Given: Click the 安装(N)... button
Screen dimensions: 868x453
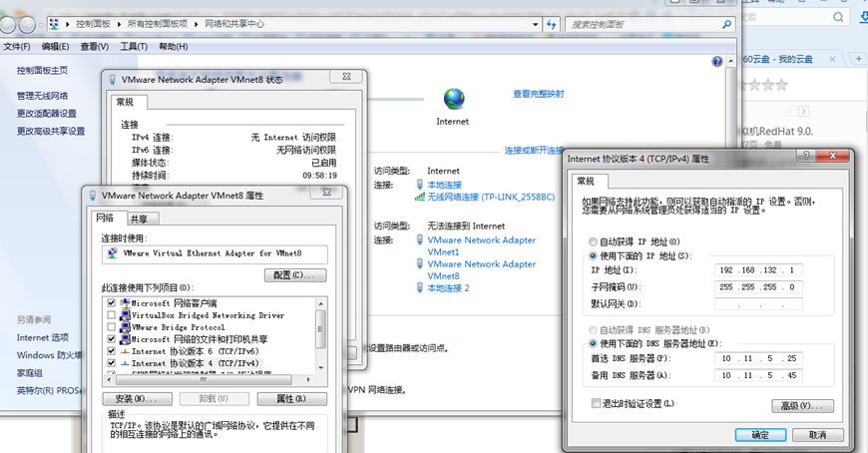Looking at the screenshot, I should (137, 399).
